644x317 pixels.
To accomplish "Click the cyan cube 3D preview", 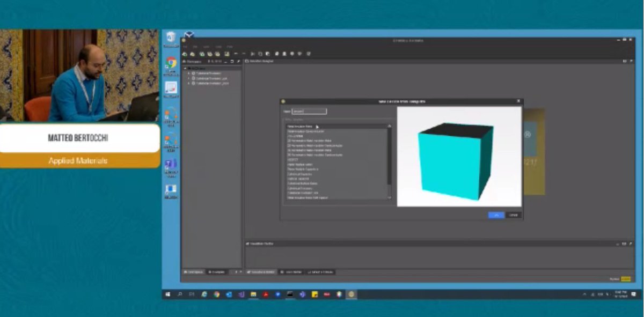I will pos(455,161).
